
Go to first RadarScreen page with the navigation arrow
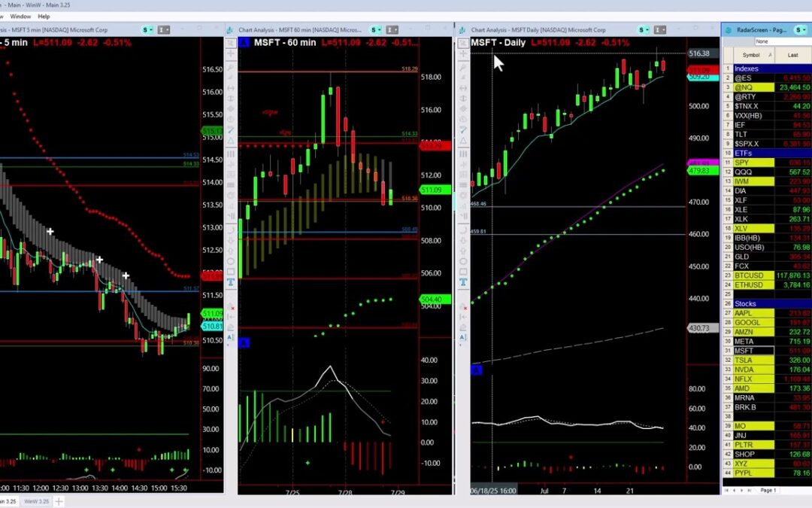(726, 490)
